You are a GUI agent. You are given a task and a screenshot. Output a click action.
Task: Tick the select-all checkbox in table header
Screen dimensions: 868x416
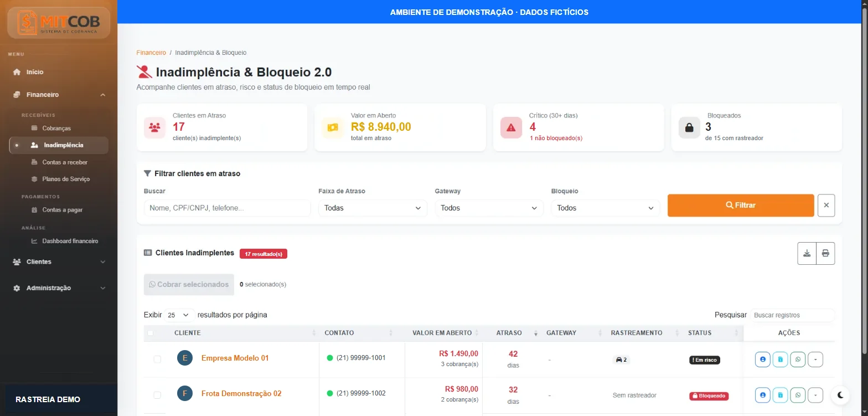[150, 333]
